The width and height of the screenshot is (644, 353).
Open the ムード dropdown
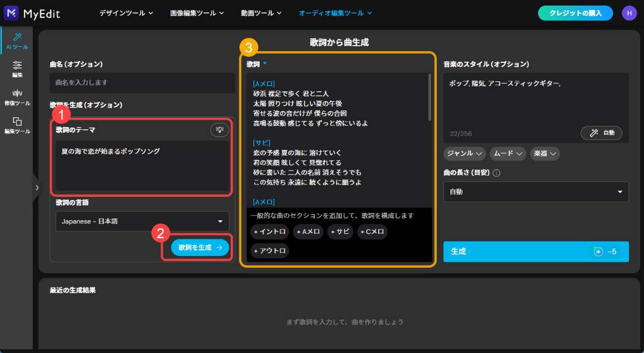click(508, 154)
